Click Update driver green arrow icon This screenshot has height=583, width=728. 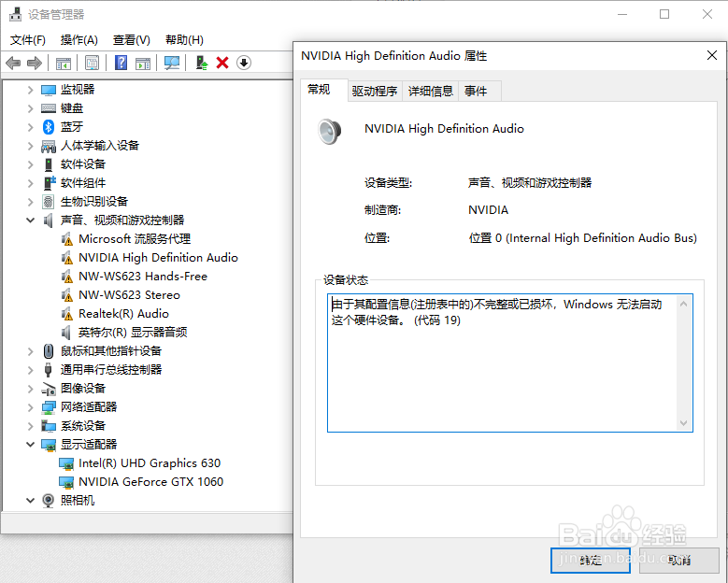(202, 63)
